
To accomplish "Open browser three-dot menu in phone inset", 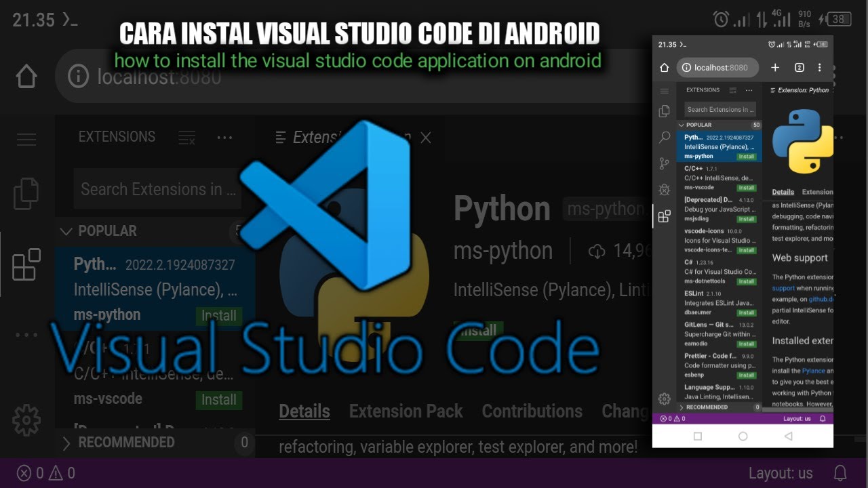I will pos(819,68).
